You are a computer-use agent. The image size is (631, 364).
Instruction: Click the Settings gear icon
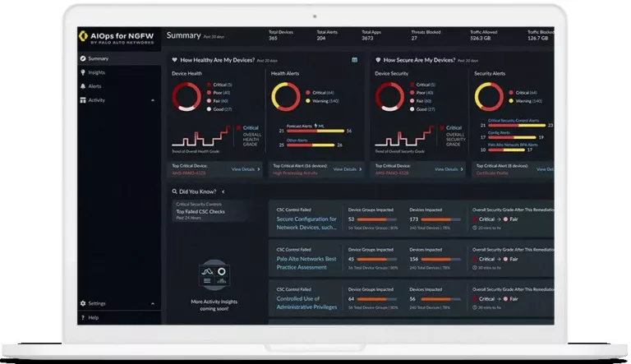pyautogui.click(x=83, y=303)
